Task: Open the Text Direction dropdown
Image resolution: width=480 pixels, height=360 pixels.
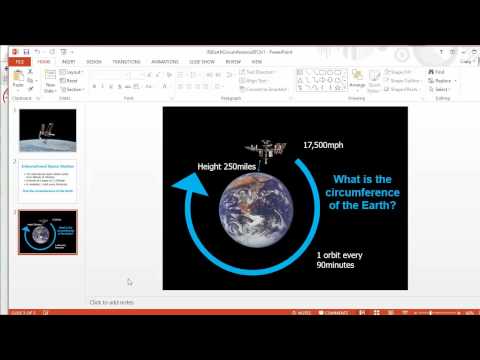Action: tap(257, 72)
